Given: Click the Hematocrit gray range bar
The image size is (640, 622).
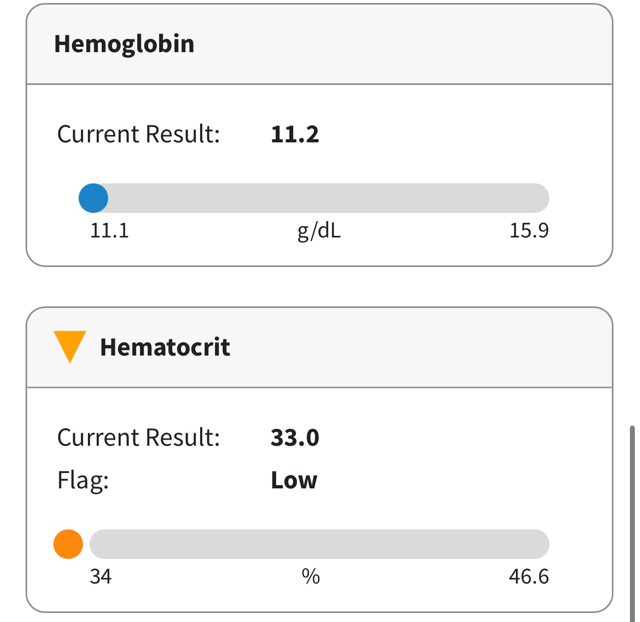Looking at the screenshot, I should tap(320, 544).
